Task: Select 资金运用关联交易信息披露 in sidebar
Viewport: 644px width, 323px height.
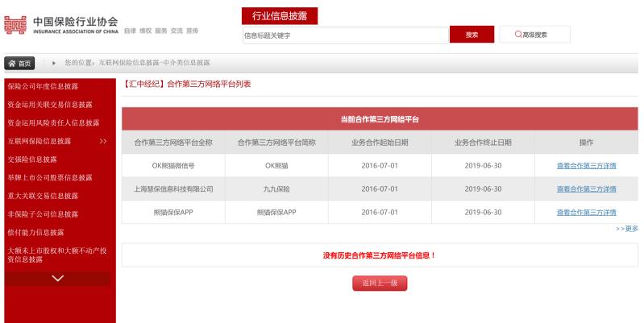Action: pos(50,105)
